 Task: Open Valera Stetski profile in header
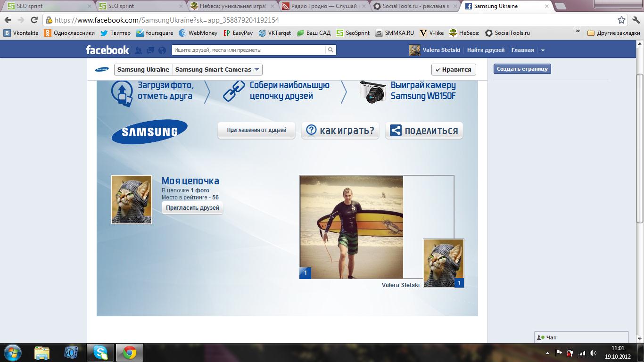435,50
